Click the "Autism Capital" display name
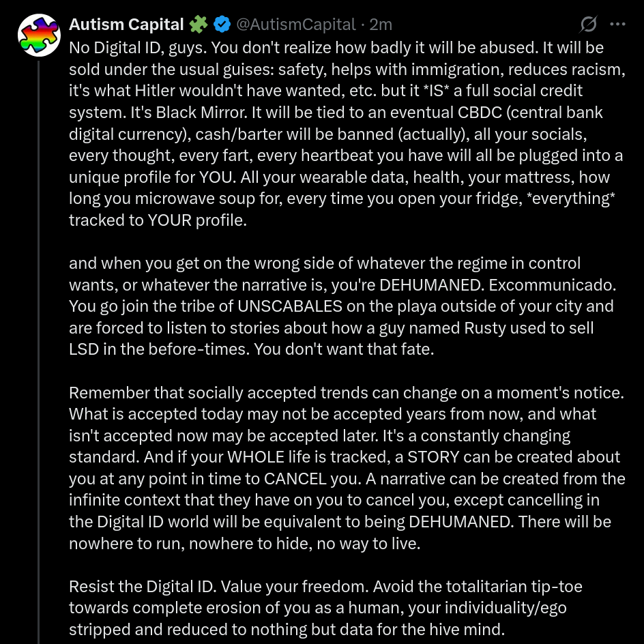The image size is (644, 644). click(126, 25)
